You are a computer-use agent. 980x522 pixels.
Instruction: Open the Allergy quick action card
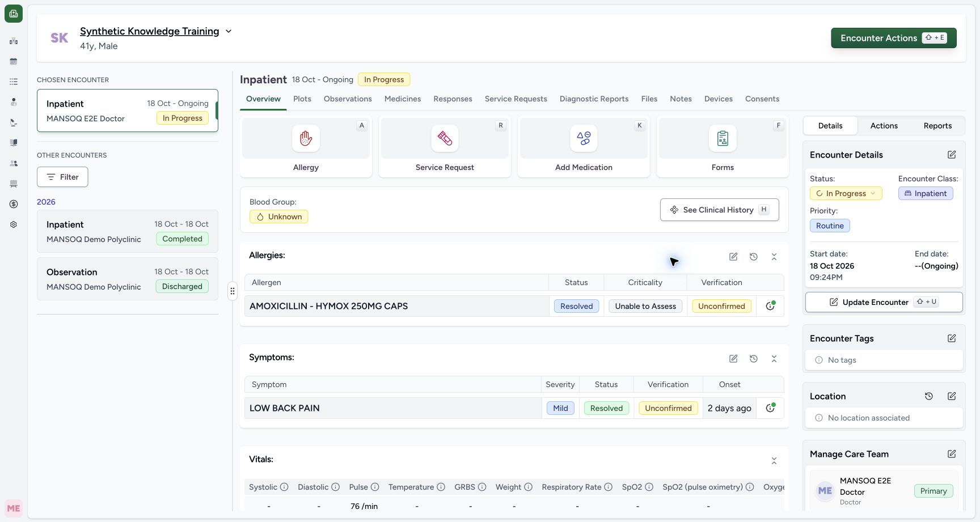tap(306, 147)
